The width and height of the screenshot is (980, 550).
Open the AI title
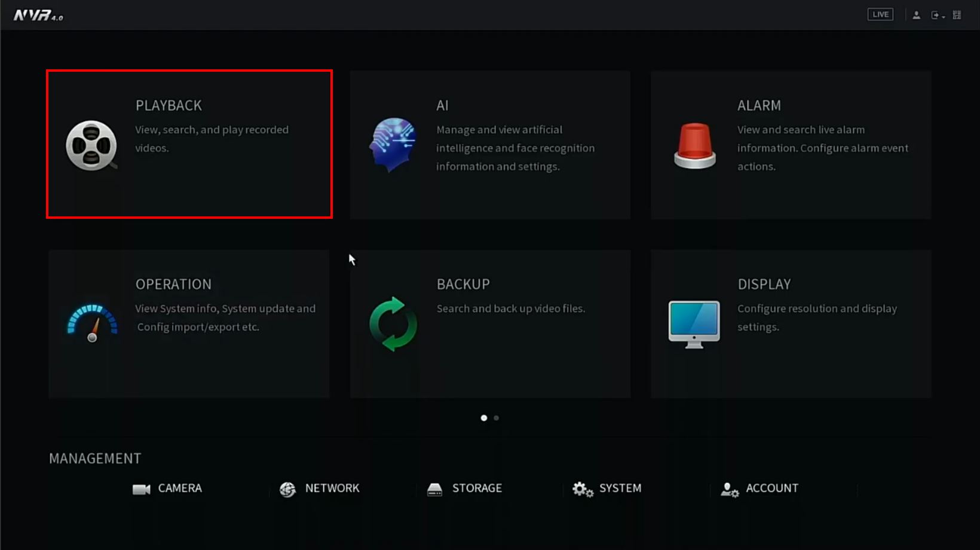coord(442,105)
